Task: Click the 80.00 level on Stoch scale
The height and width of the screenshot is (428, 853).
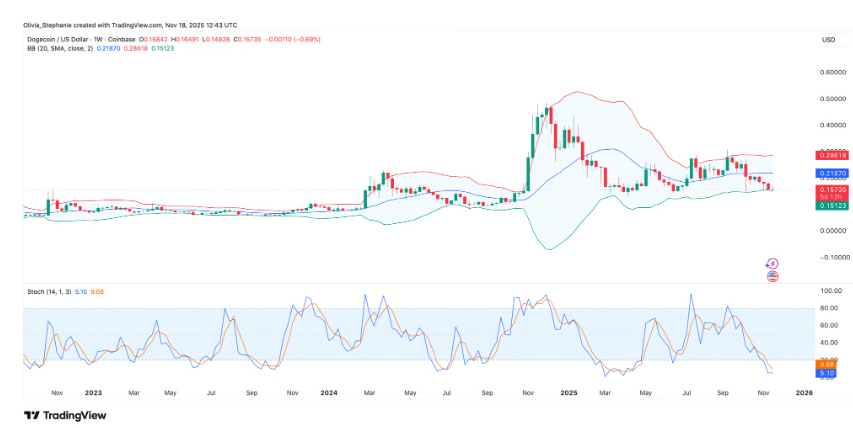Action: 827,308
